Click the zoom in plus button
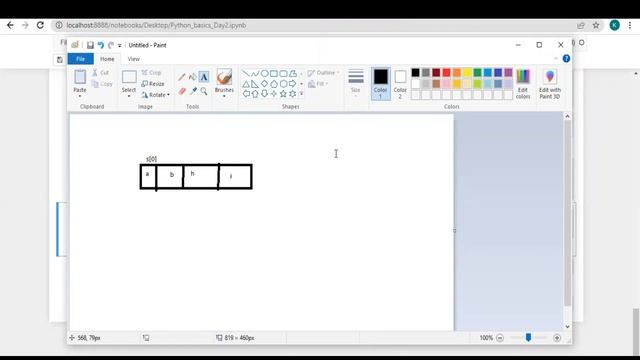This screenshot has height=360, width=640. (x=557, y=338)
